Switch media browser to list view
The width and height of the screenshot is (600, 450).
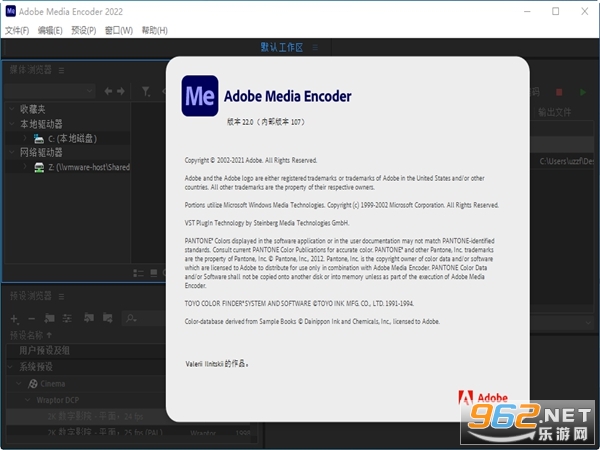(138, 273)
